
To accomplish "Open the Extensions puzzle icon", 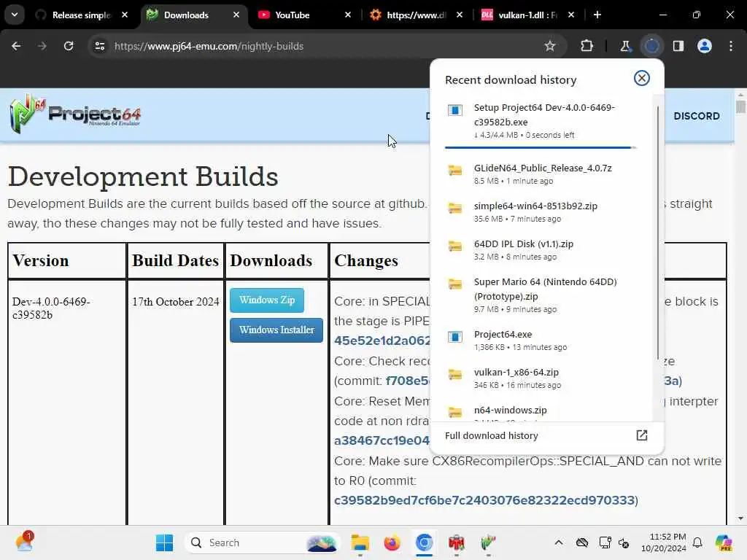I will (587, 46).
